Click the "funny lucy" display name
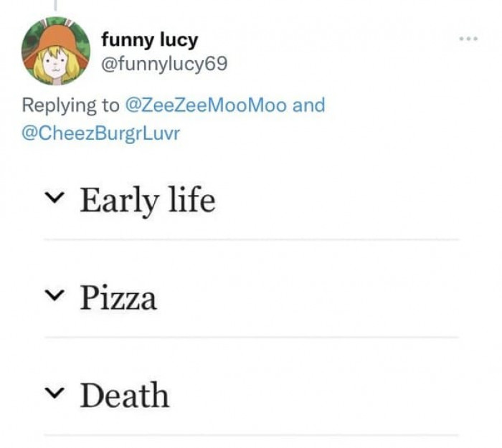The image size is (502, 448). (148, 39)
